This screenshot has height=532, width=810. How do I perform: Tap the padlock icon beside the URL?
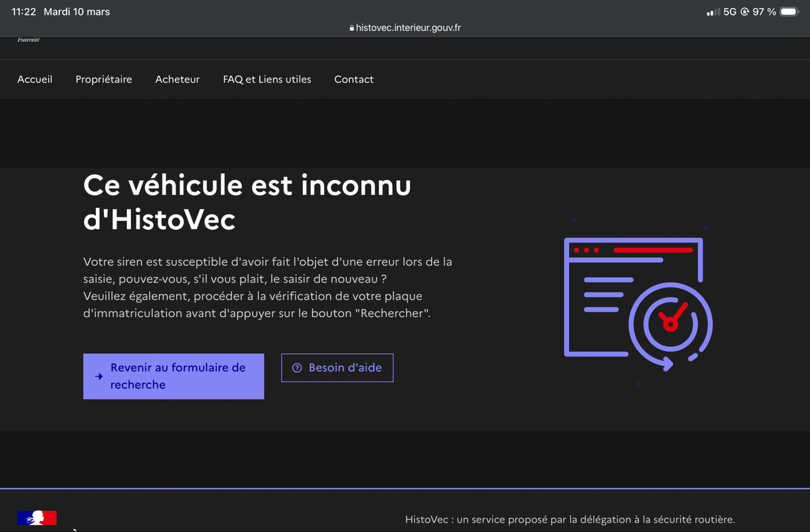click(x=352, y=28)
